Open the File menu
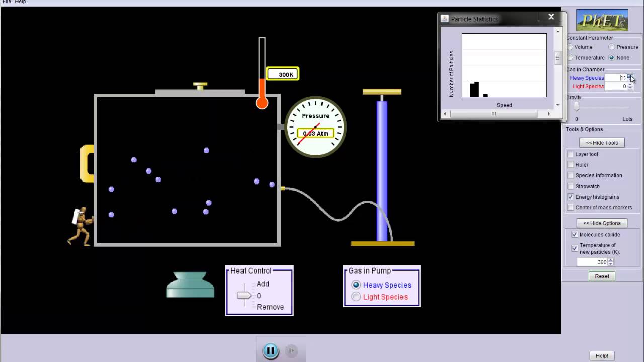Viewport: 644px width, 362px height. [x=7, y=2]
